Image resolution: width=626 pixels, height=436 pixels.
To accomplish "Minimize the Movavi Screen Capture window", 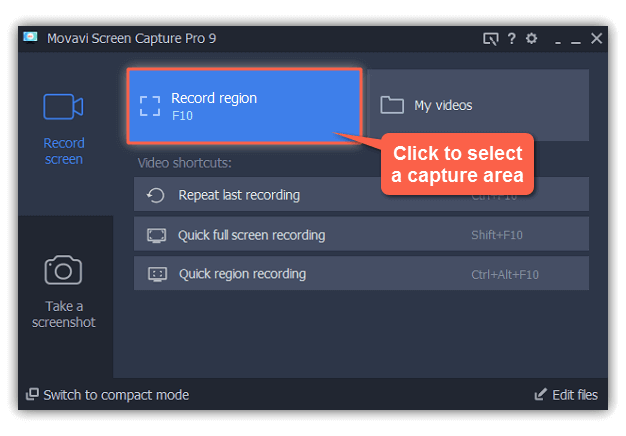I will coord(575,40).
